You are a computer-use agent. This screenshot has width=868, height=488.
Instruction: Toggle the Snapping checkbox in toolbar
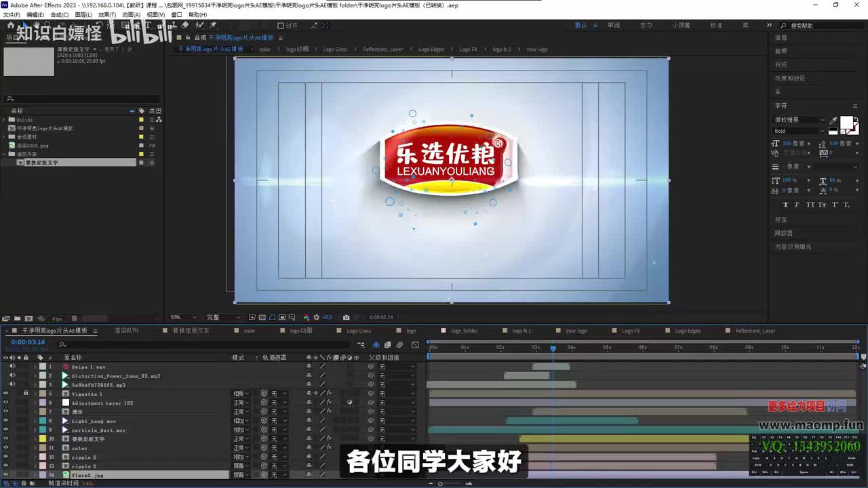click(x=281, y=26)
